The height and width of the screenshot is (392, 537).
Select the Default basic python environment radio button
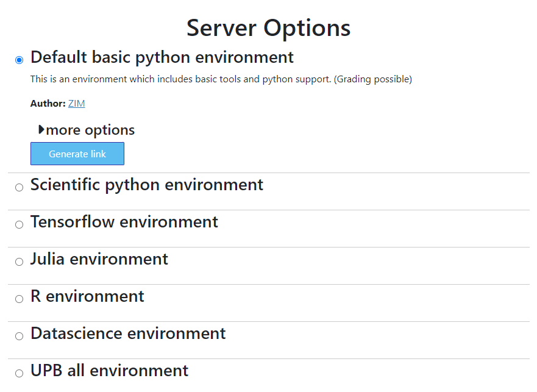tap(19, 60)
